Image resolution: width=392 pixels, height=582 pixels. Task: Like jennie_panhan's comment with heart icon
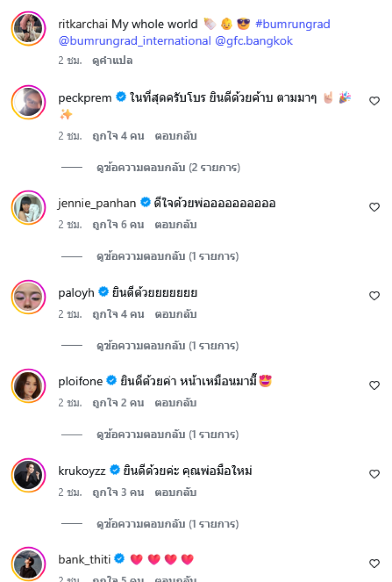[374, 207]
